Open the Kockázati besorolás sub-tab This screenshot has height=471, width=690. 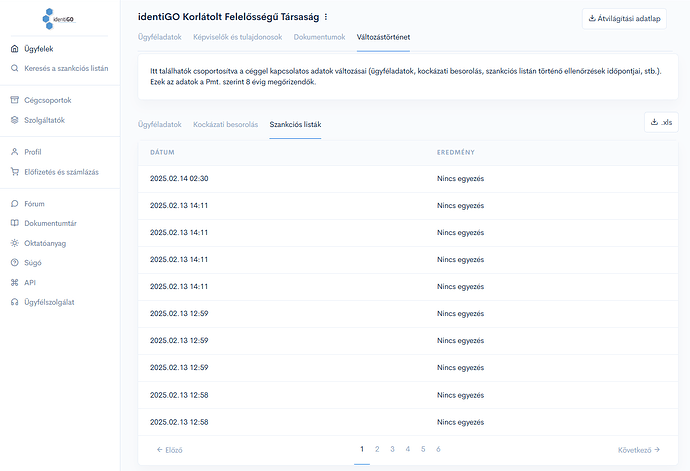pyautogui.click(x=225, y=125)
